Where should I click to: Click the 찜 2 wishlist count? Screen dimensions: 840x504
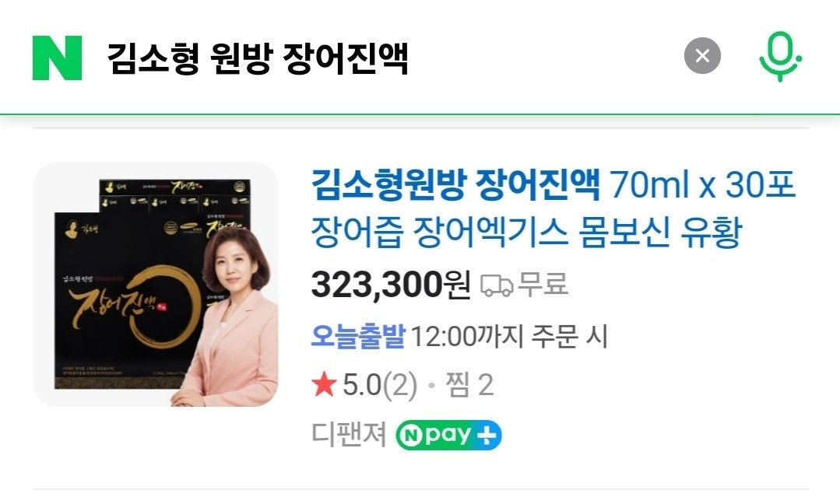click(x=469, y=385)
